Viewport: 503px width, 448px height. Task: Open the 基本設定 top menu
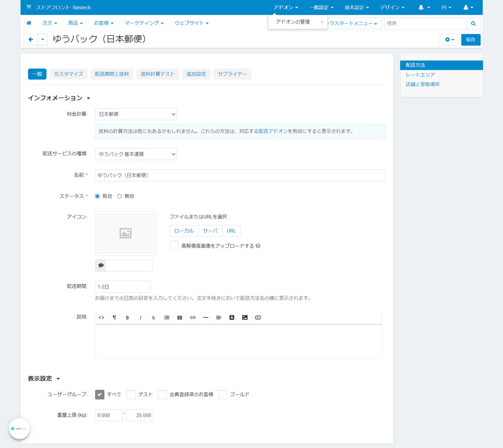coord(357,8)
